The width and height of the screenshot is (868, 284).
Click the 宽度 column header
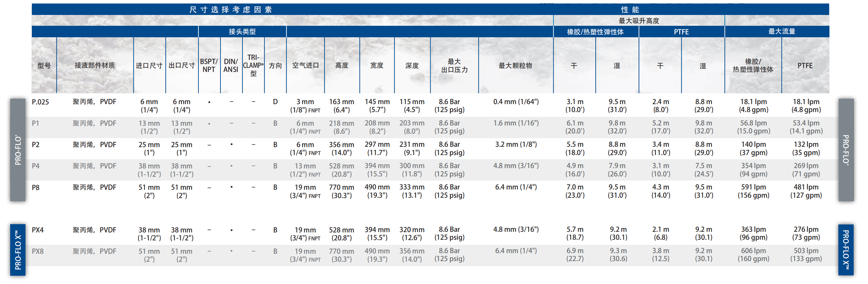(377, 65)
